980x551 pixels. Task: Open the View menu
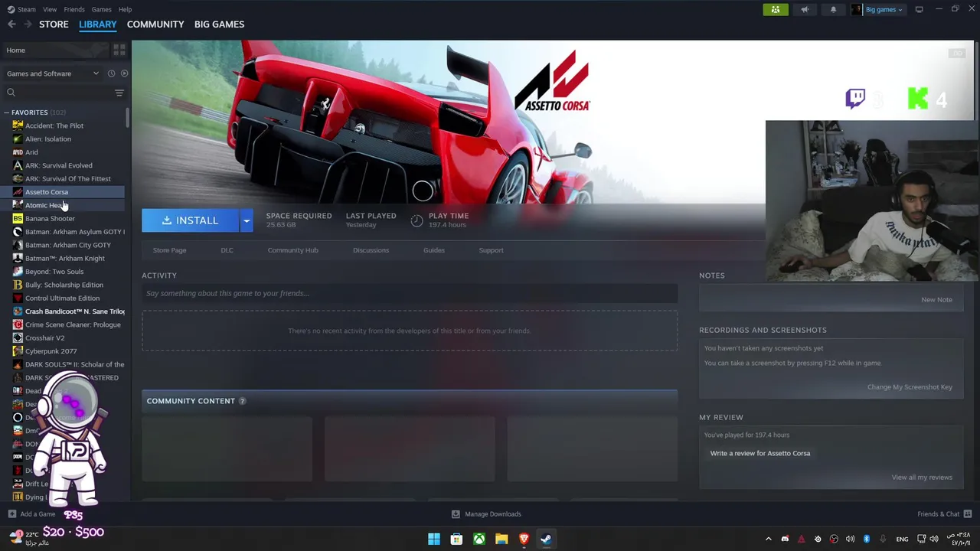(50, 9)
